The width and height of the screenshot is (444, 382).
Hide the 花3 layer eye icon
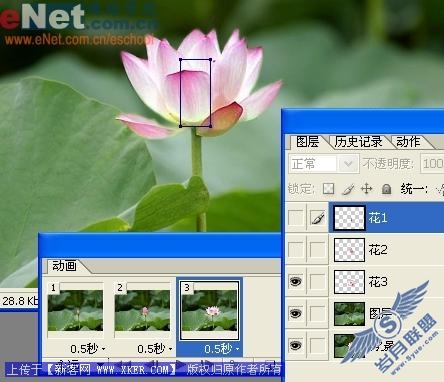pyautogui.click(x=296, y=281)
